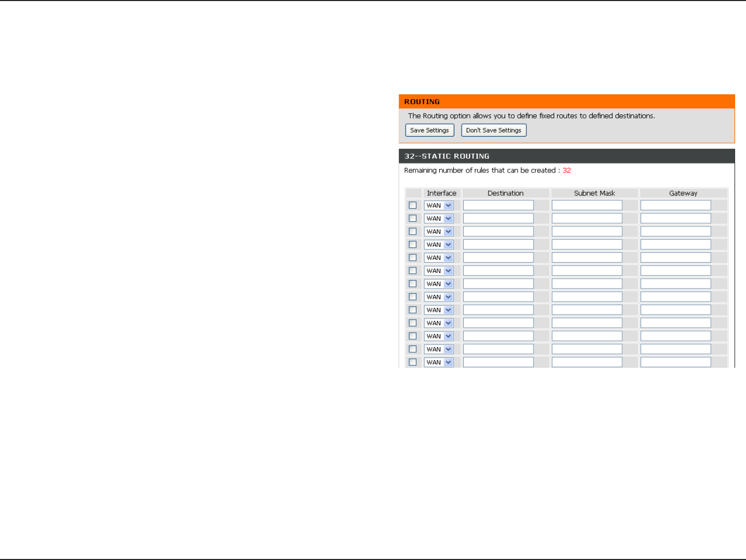Click the red remaining rules count 32

pos(567,170)
